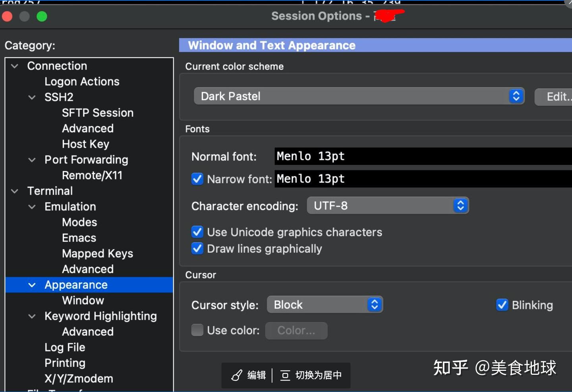This screenshot has width=572, height=392.
Task: Click the yellow minimize traffic-light button
Action: click(x=24, y=16)
